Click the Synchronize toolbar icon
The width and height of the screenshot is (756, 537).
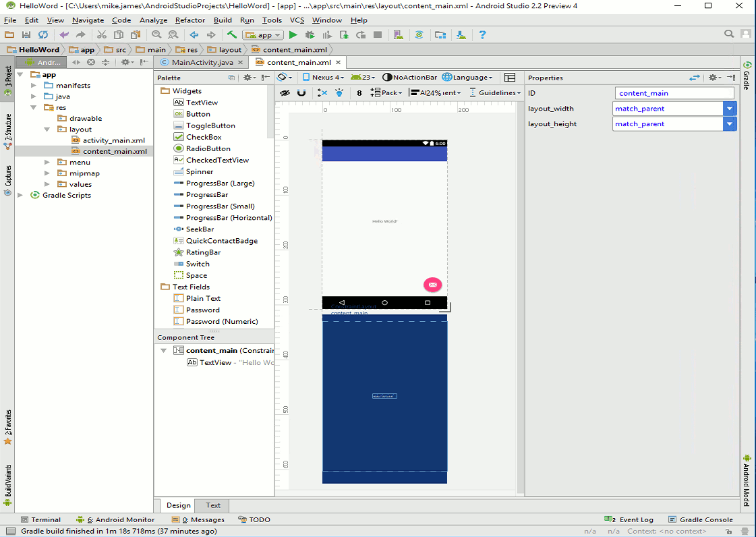click(43, 34)
